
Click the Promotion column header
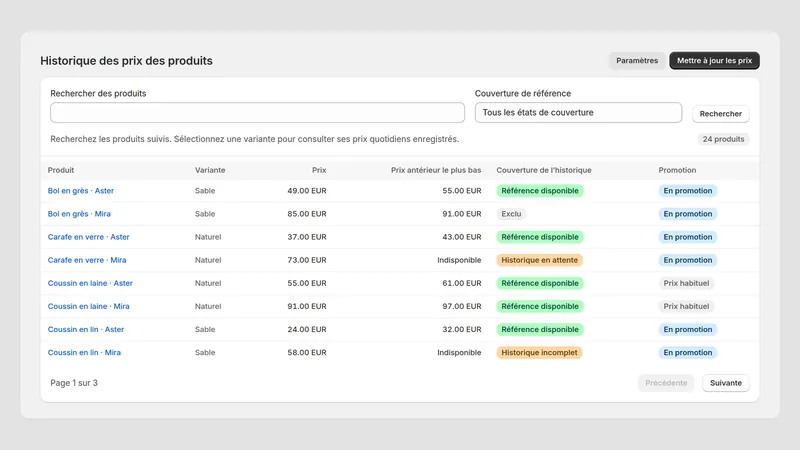677,170
